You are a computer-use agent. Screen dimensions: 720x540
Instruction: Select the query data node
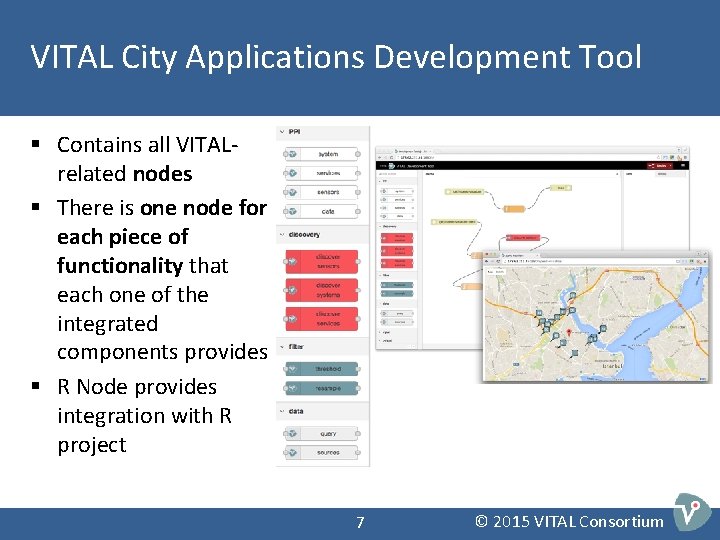click(x=321, y=433)
